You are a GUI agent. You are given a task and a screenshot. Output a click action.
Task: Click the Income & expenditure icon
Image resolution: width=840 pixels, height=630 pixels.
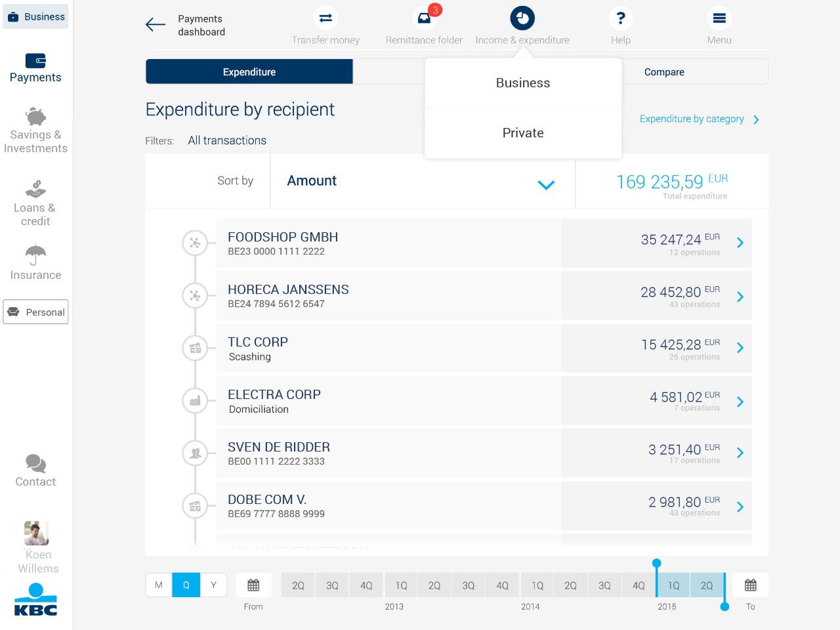tap(522, 18)
